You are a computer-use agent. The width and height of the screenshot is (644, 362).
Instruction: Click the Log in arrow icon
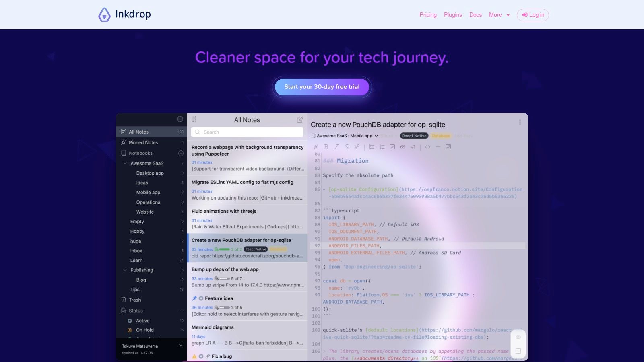point(524,15)
